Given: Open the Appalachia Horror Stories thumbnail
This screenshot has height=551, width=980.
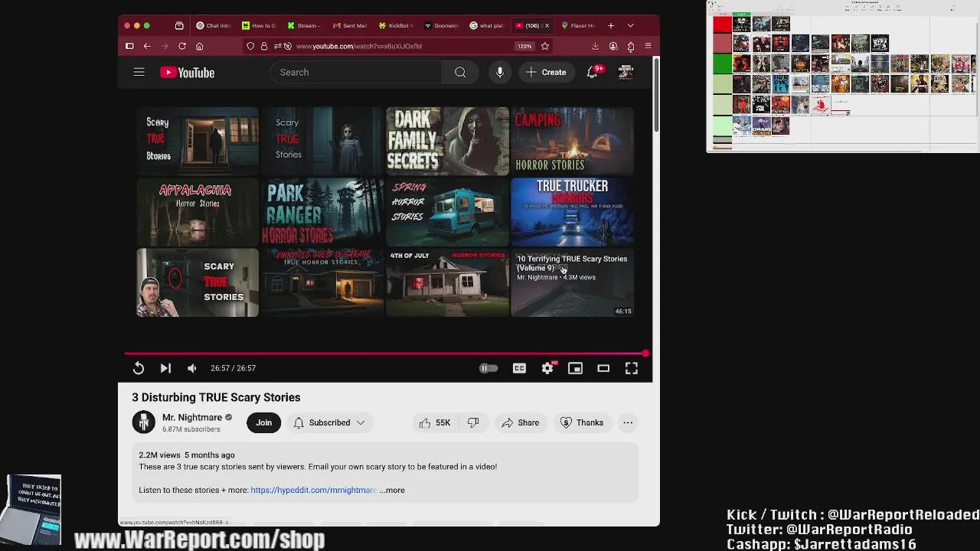Looking at the screenshot, I should pos(198,212).
